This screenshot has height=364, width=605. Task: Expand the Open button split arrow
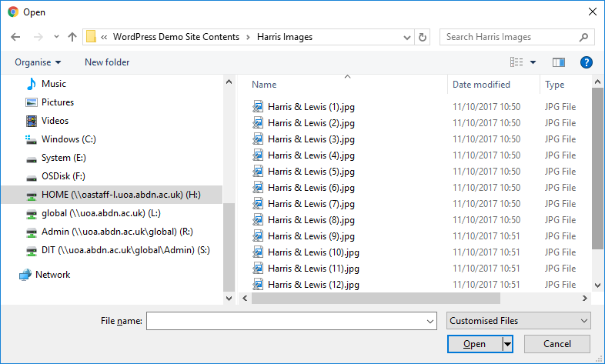507,344
